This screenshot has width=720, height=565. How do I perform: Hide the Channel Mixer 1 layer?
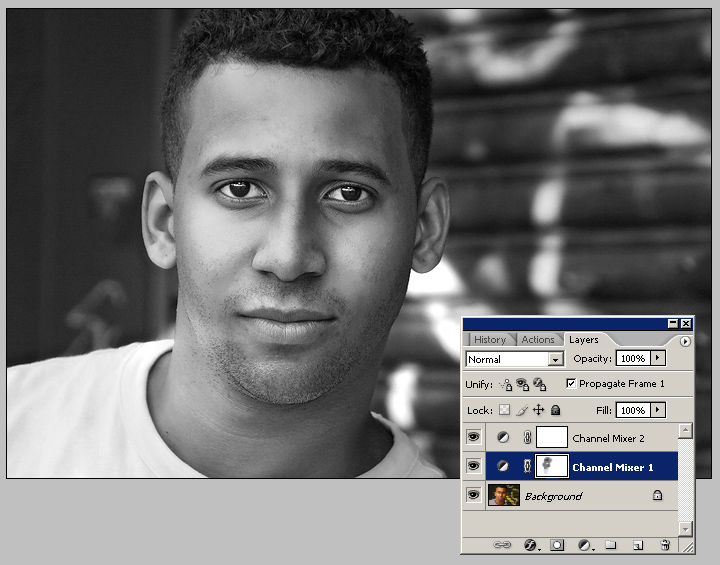click(x=473, y=466)
